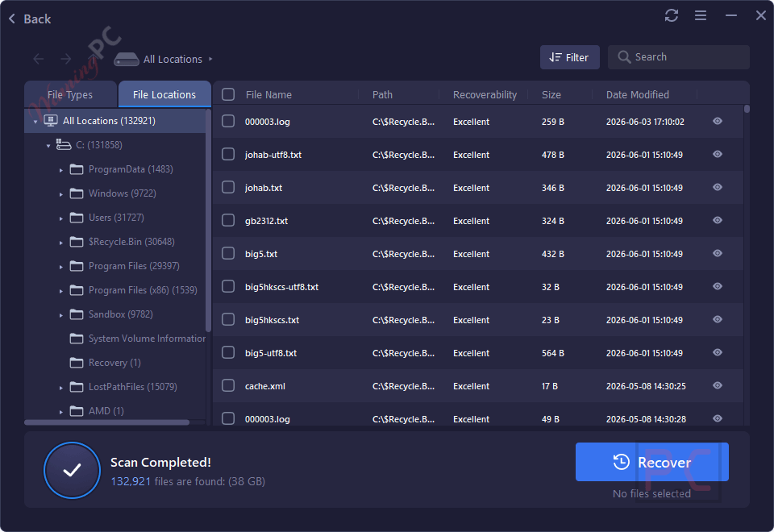774x532 pixels.
Task: Expand the Windows folder node
Action: coord(60,194)
